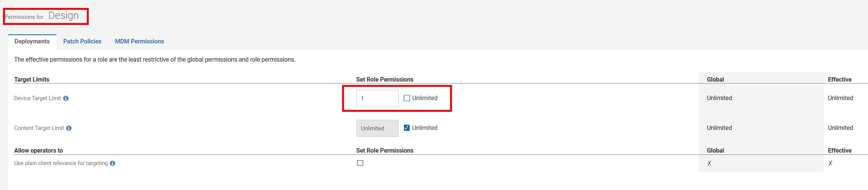Uncheck Unlimited for Content Target Limit
This screenshot has height=190, width=868.
click(x=407, y=128)
